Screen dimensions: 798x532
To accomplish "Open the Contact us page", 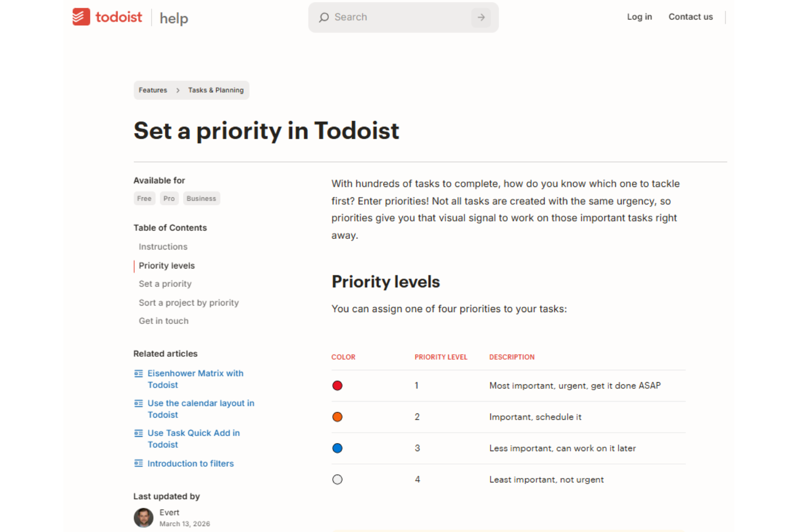I will click(x=690, y=17).
